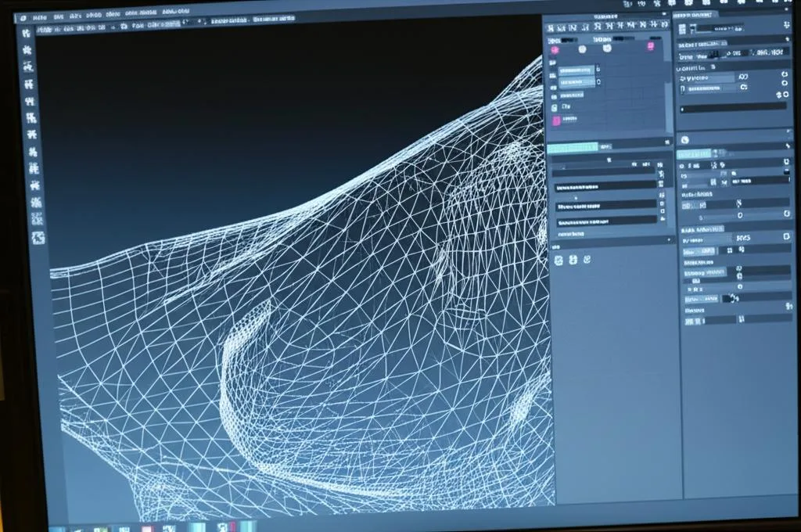The width and height of the screenshot is (801, 532).
Task: Open the last menu in the top menu bar
Action: click(x=175, y=12)
